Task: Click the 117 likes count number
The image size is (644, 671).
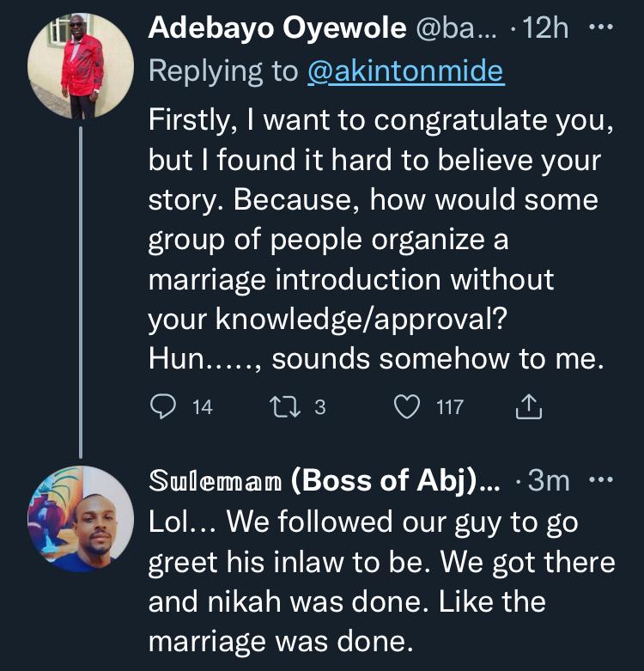Action: tap(450, 407)
